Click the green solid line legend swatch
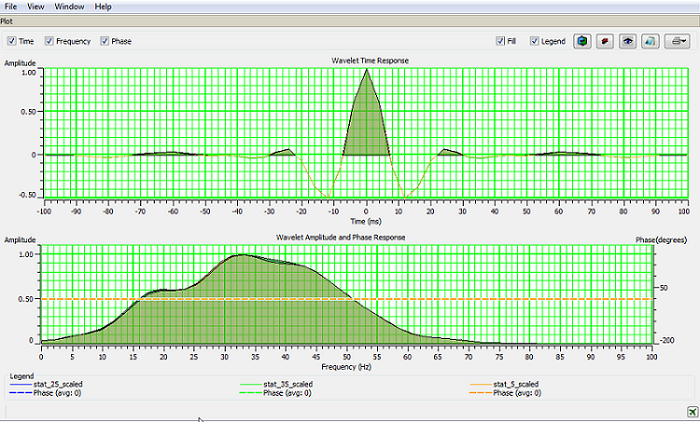This screenshot has width=700, height=422. point(251,384)
